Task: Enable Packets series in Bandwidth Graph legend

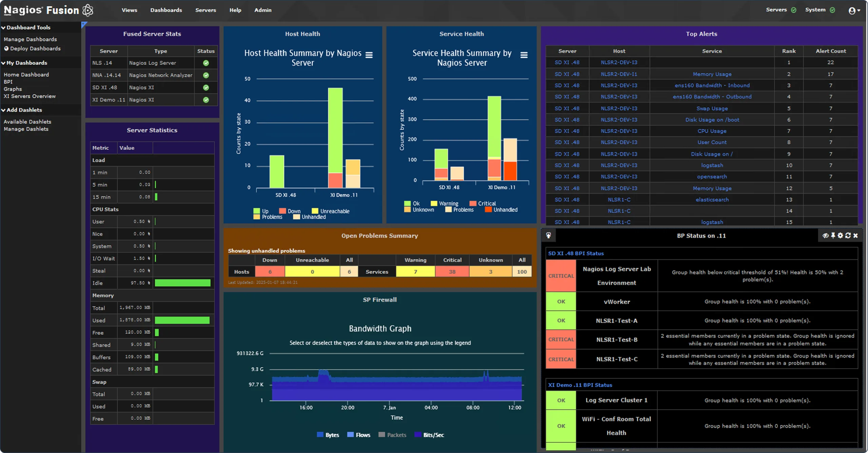Action: coord(392,435)
